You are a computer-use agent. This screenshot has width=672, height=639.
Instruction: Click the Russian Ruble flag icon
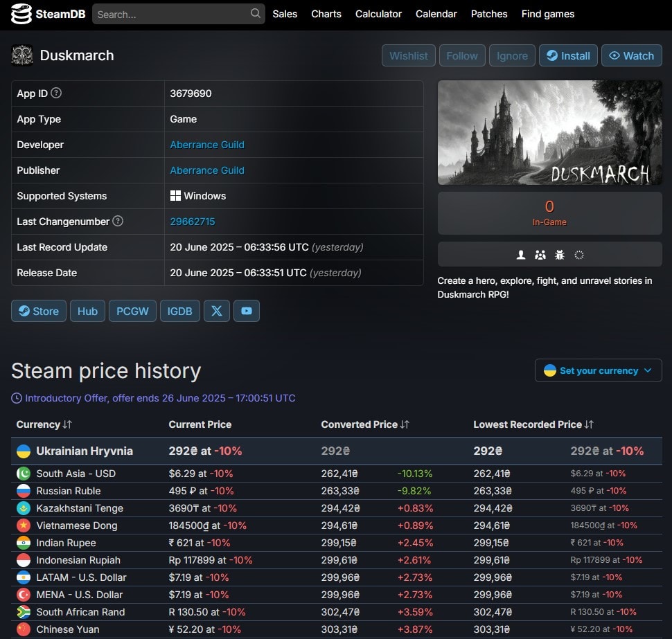(x=24, y=491)
